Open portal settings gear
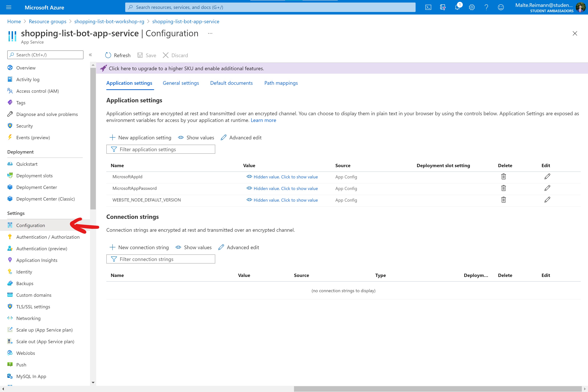Screen dimensions: 588x392 coord(472,7)
